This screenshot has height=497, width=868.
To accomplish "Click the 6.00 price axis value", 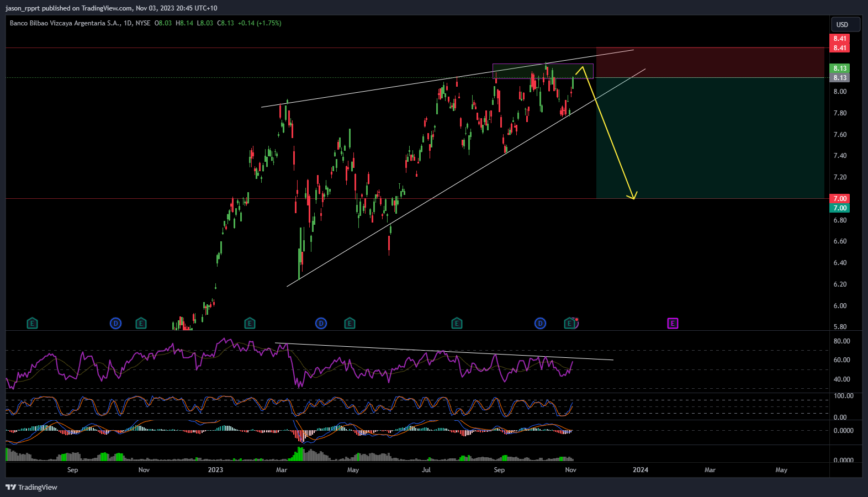I will pyautogui.click(x=840, y=306).
